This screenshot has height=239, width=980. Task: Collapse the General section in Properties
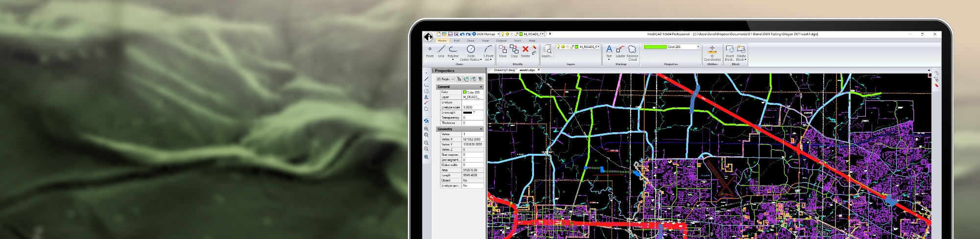coord(481,87)
